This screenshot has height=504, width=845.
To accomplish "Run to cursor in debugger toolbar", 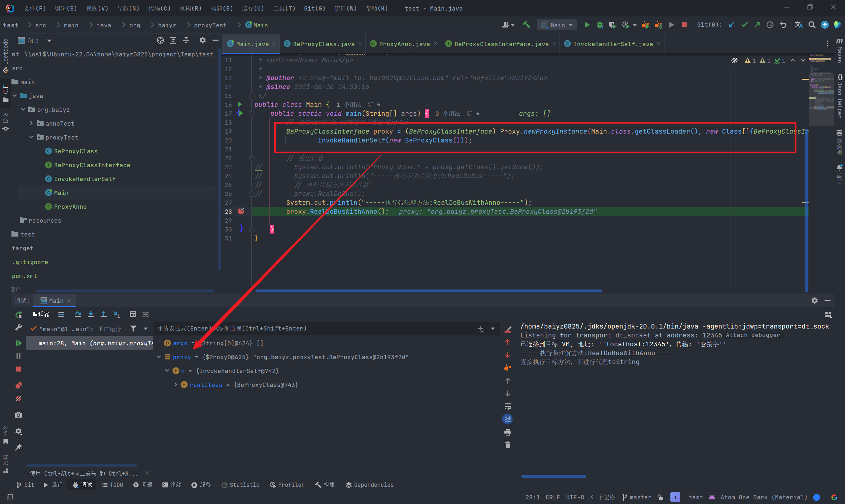I will click(x=117, y=314).
